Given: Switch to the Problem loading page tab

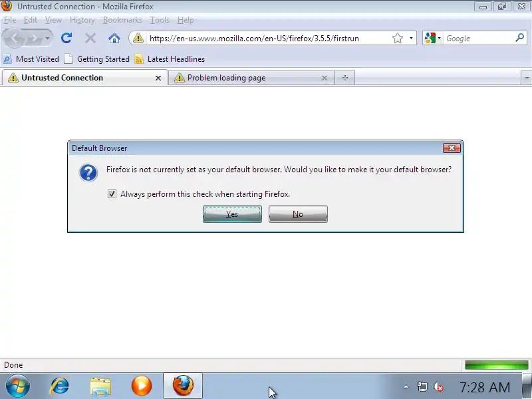Looking at the screenshot, I should click(x=251, y=78).
